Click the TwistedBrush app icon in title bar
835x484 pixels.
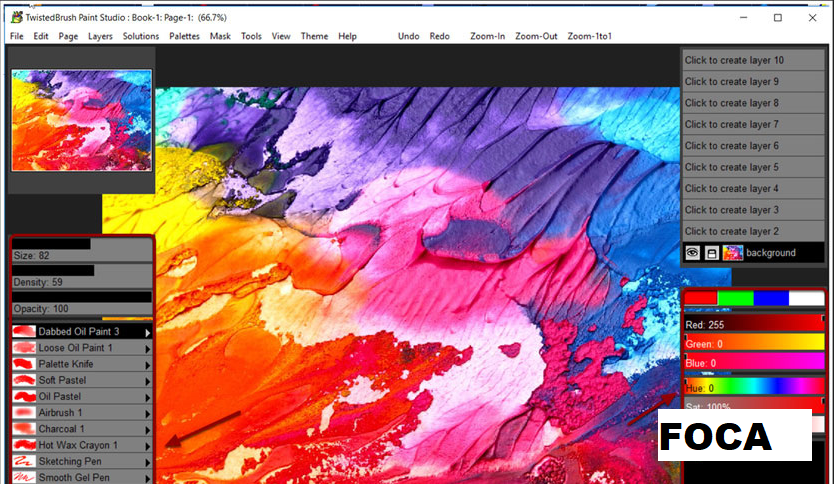click(x=17, y=17)
